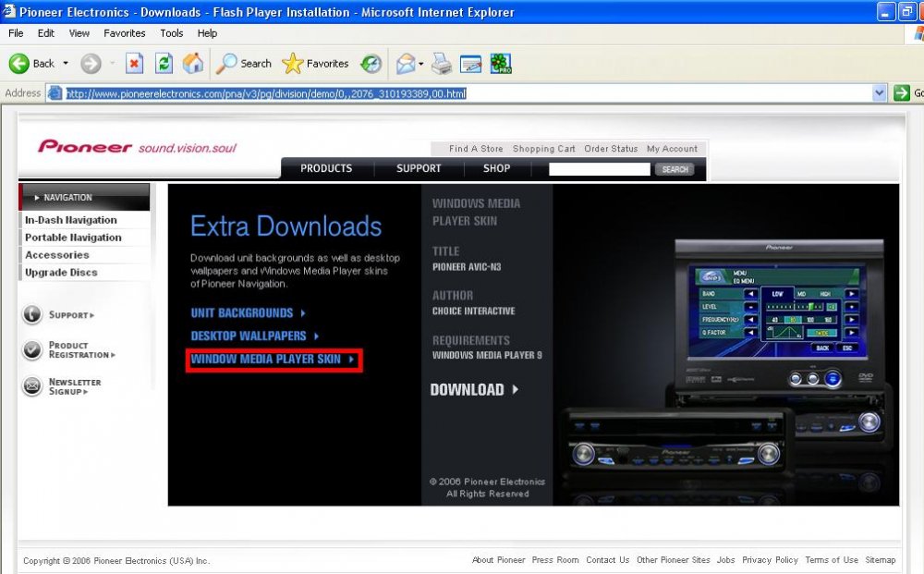Viewport: 924px width, 574px height.
Task: Open Press Room footer link
Action: (555, 560)
